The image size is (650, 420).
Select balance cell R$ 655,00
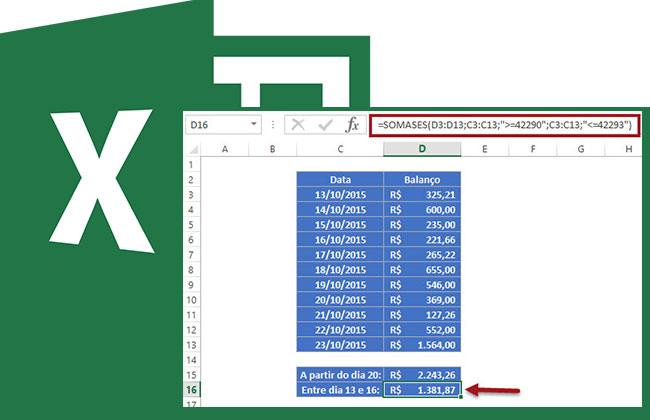point(422,269)
